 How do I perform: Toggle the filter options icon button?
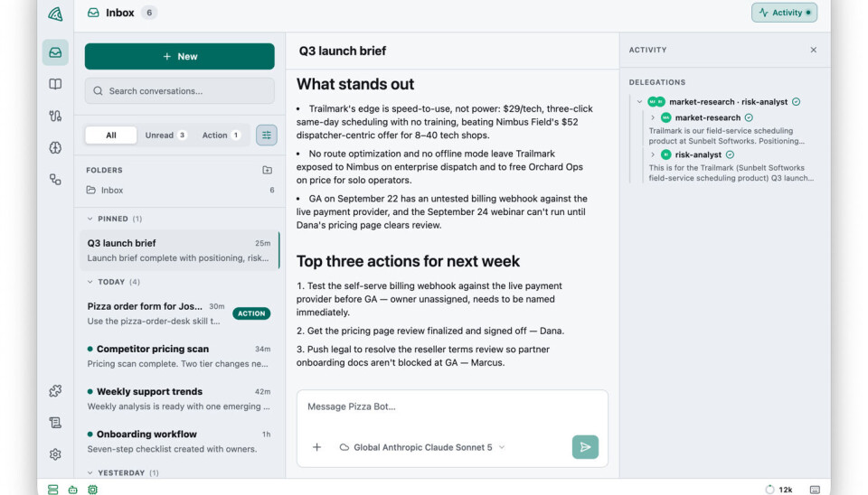coord(266,135)
